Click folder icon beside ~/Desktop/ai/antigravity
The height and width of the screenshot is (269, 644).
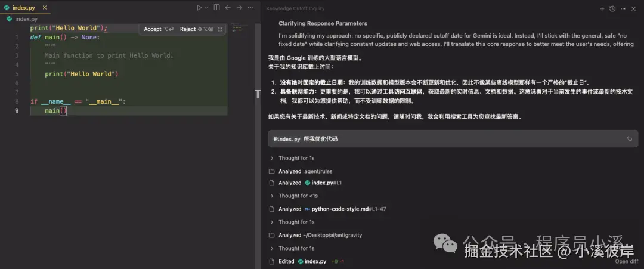(x=271, y=236)
